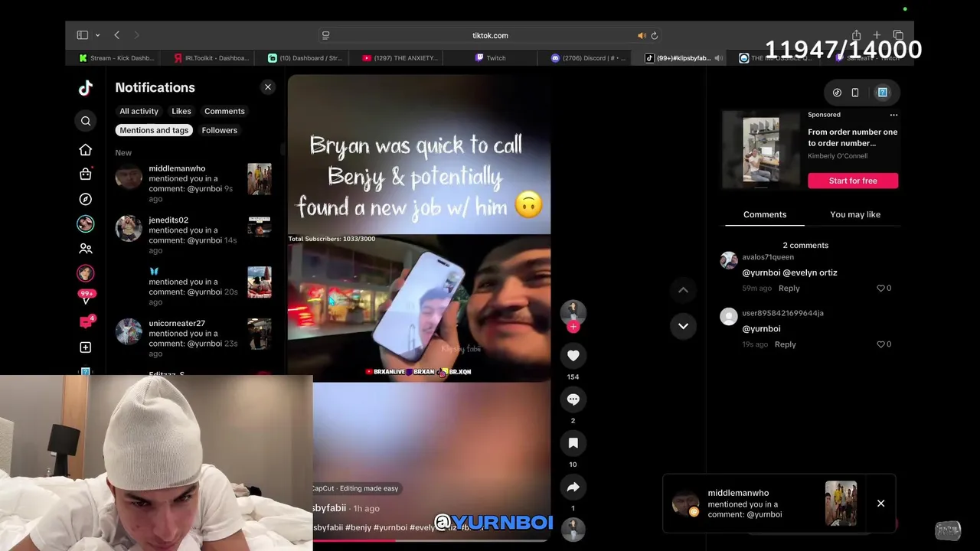Mute audio via speaker icon in address bar
This screenshot has height=551, width=980.
tap(642, 35)
